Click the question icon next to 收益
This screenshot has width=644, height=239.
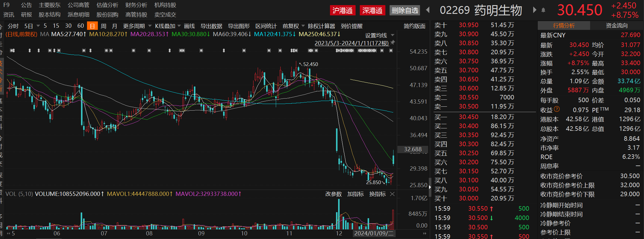click(557, 109)
